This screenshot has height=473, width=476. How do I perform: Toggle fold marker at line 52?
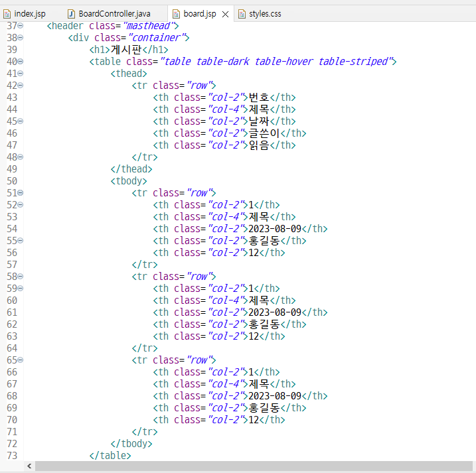(x=21, y=205)
